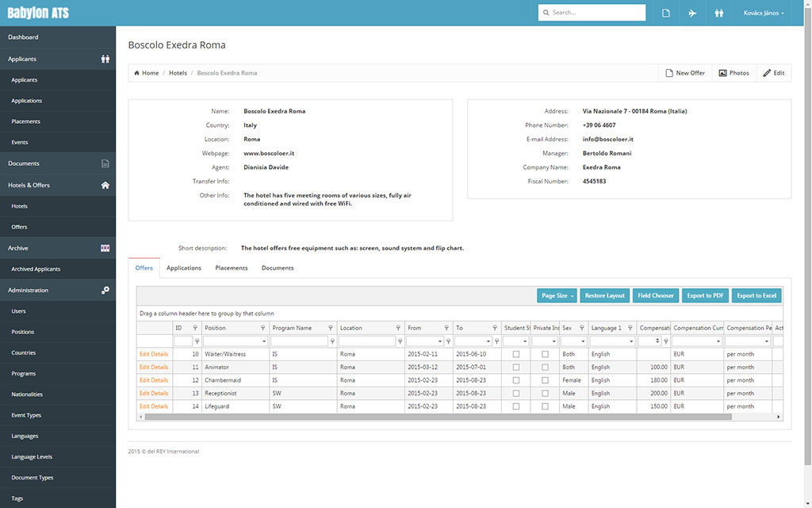Click the Program Name filter text box
This screenshot has width=812, height=508.
(x=299, y=341)
